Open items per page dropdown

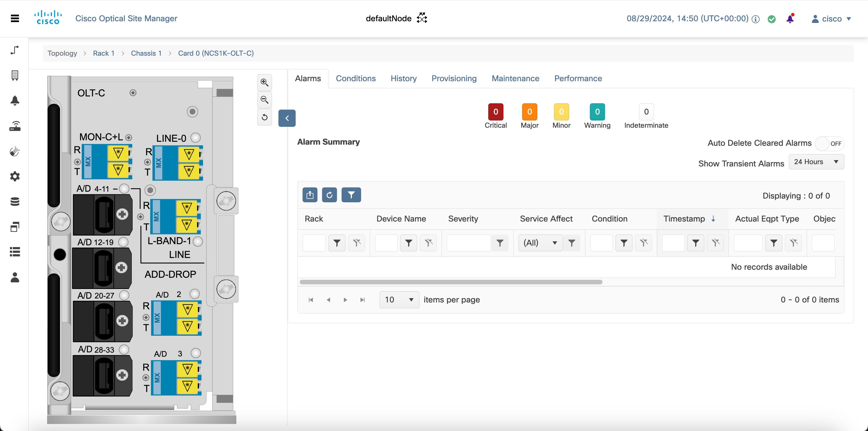click(399, 300)
